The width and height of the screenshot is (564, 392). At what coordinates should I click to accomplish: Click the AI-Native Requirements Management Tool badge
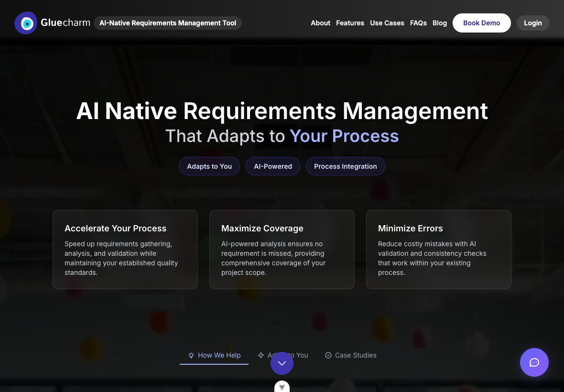pos(167,23)
